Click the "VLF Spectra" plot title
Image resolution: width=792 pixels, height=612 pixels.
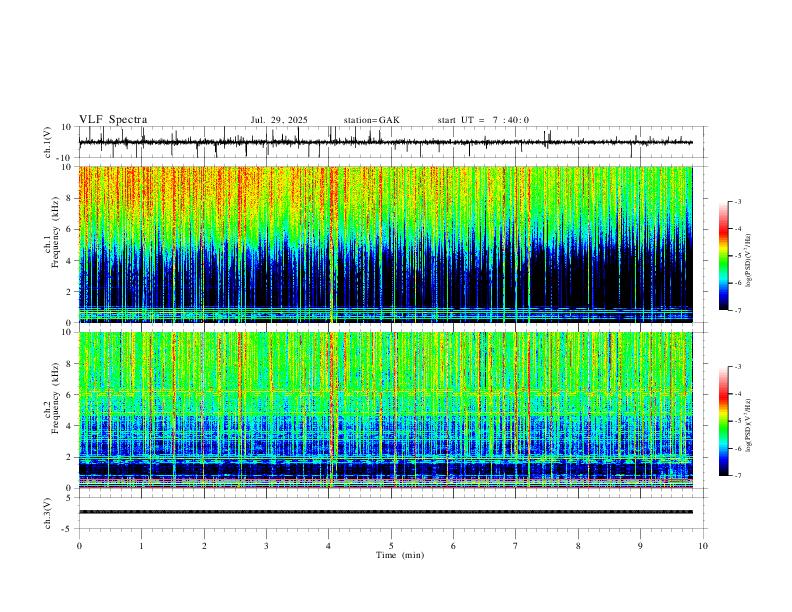click(113, 120)
